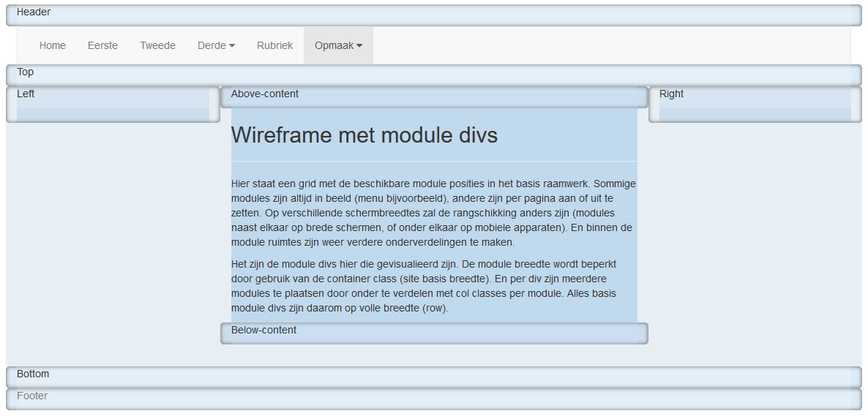Click the Top module label
Image resolution: width=868 pixels, height=419 pixels.
pyautogui.click(x=26, y=72)
